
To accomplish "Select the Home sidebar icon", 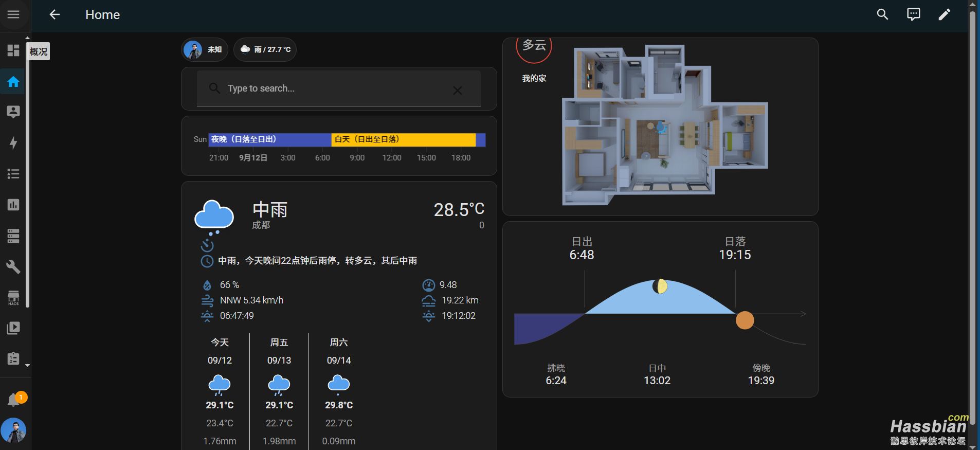I will tap(13, 81).
